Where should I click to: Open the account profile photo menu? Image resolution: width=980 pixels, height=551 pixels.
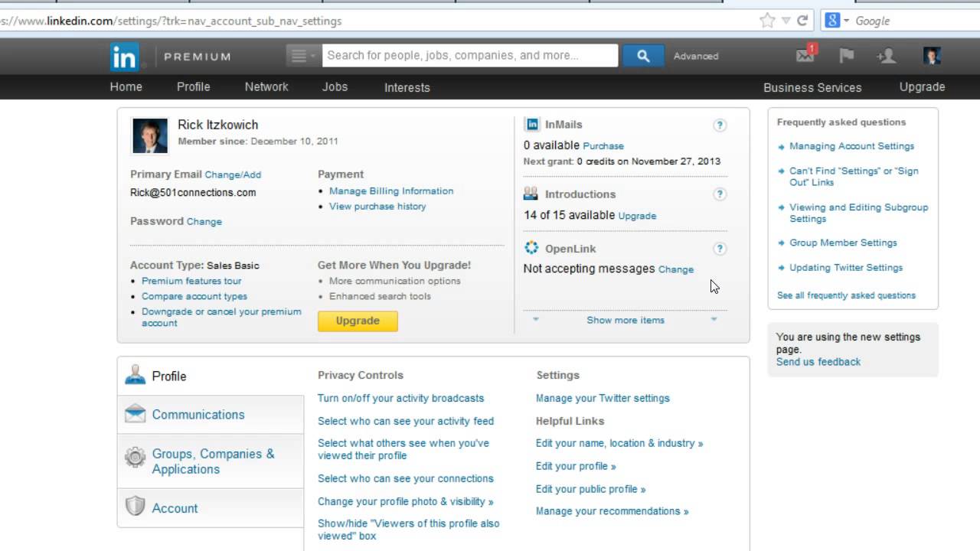point(932,56)
